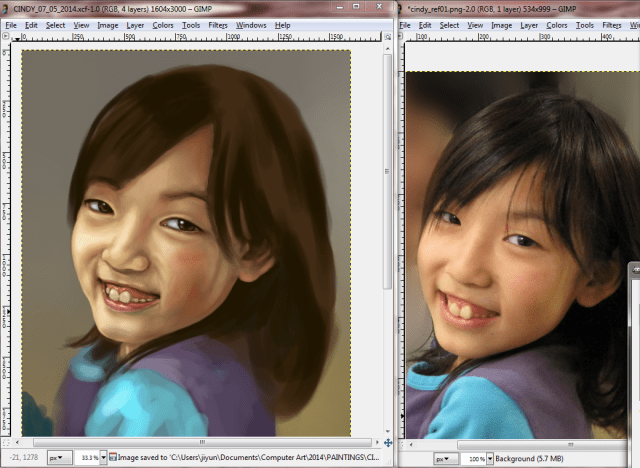The image size is (640, 468).
Task: Open Windows menu in CINDY window
Action: point(251,25)
